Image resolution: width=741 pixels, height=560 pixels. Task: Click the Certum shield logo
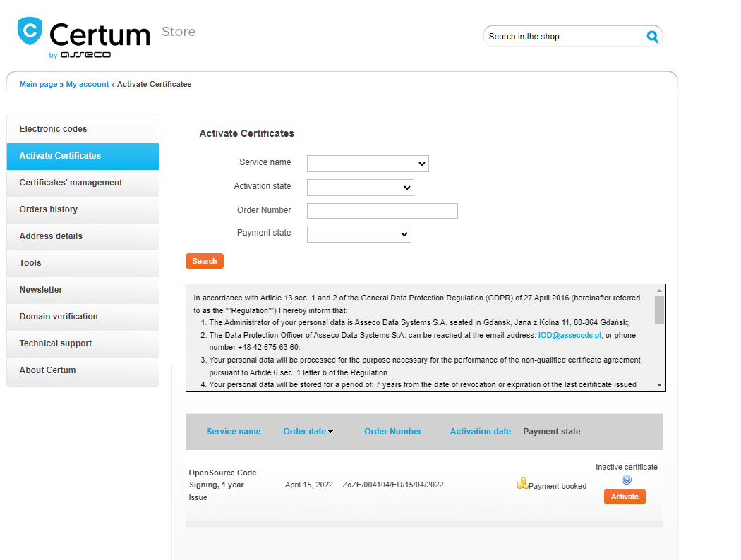pyautogui.click(x=30, y=32)
